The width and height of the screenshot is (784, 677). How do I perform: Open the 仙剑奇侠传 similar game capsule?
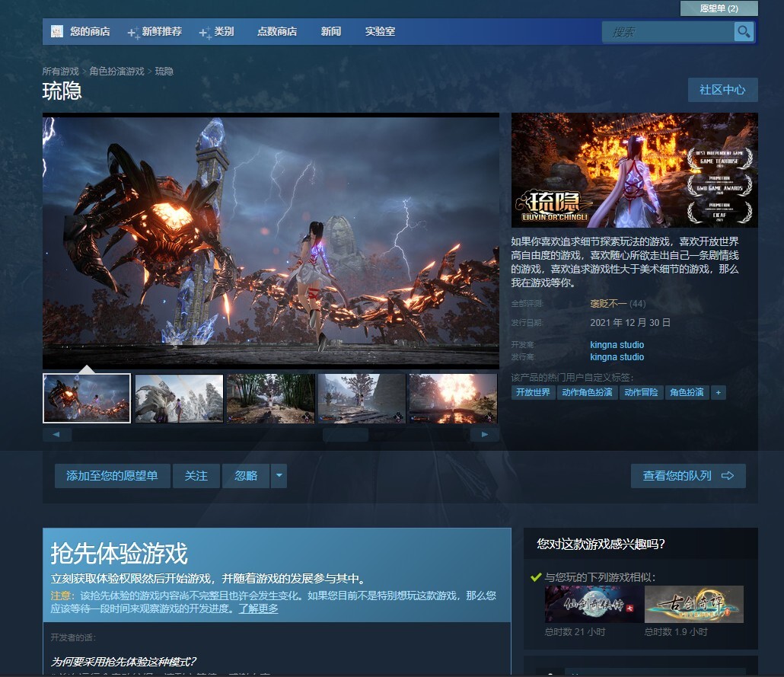(x=594, y=605)
